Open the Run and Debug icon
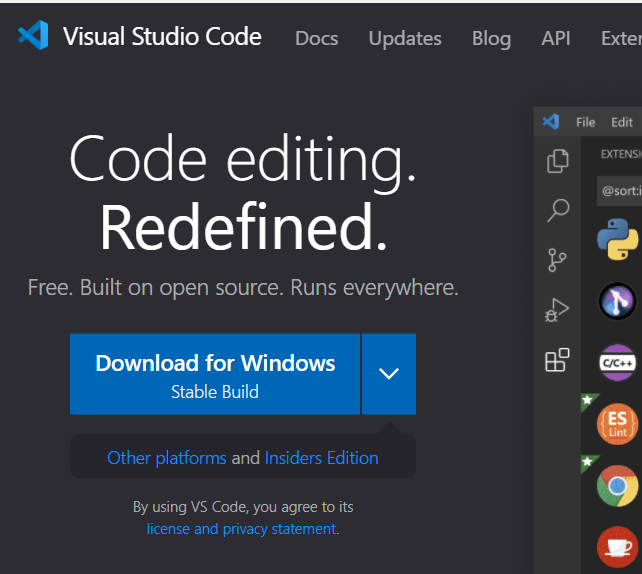 (x=557, y=310)
